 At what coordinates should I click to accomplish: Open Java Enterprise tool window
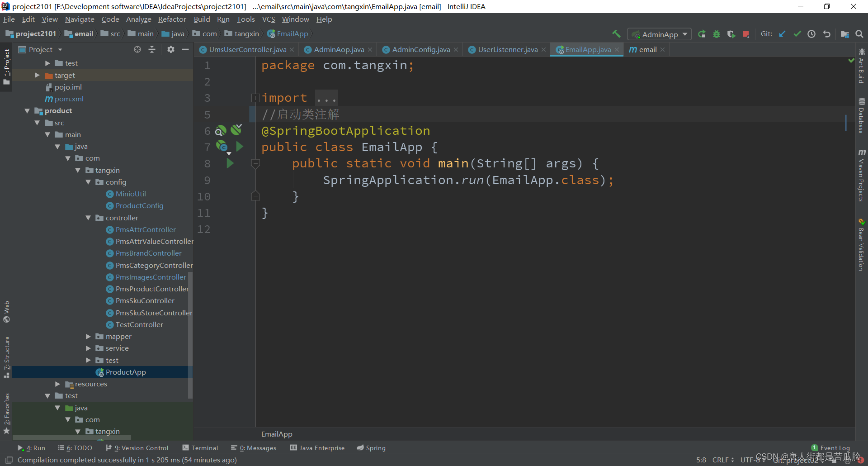(317, 448)
